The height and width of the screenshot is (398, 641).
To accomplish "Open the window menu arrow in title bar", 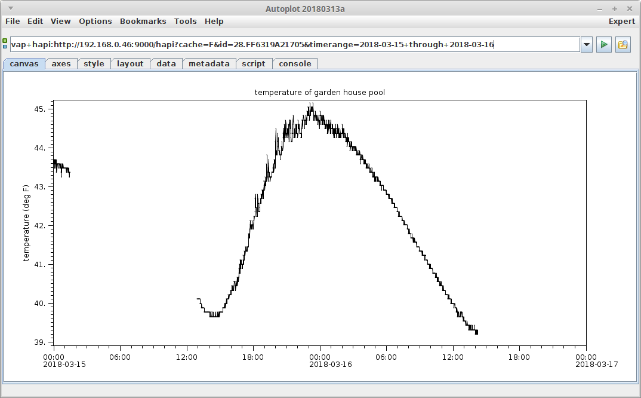I will coord(11,8).
